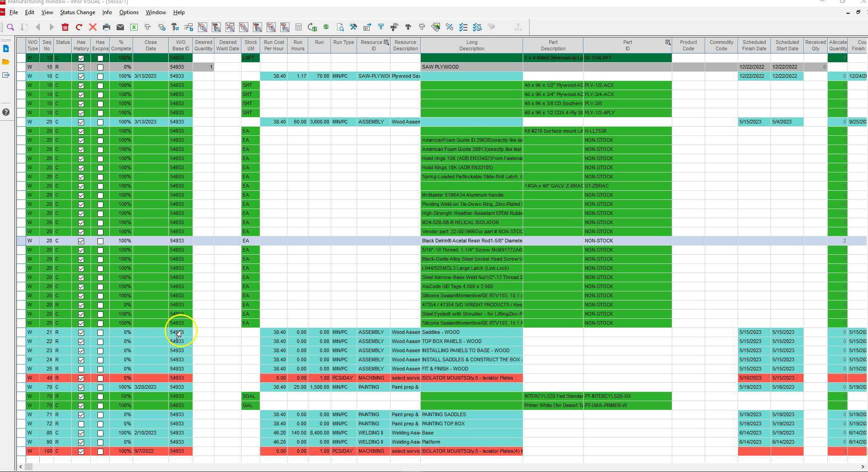
Task: Uncheck Has History on the red ISOLATOR MOUNTS row
Action: [81, 378]
